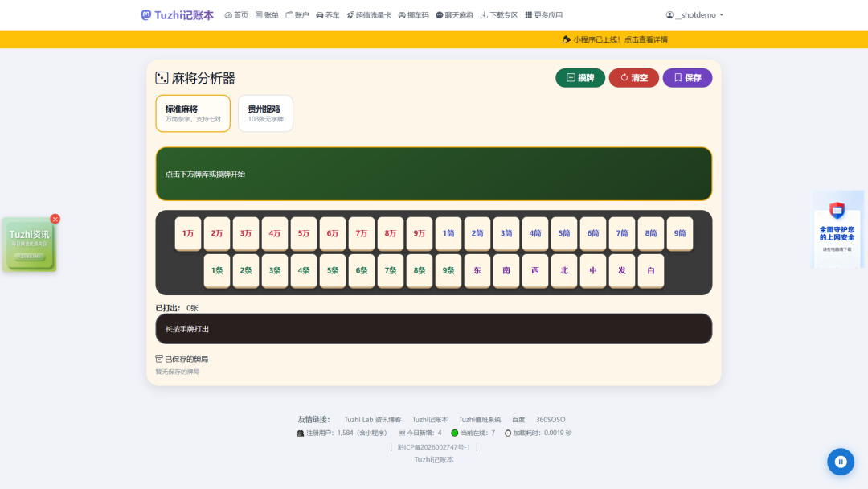Pick the 8万 tile
The width and height of the screenshot is (868, 489).
click(x=391, y=234)
